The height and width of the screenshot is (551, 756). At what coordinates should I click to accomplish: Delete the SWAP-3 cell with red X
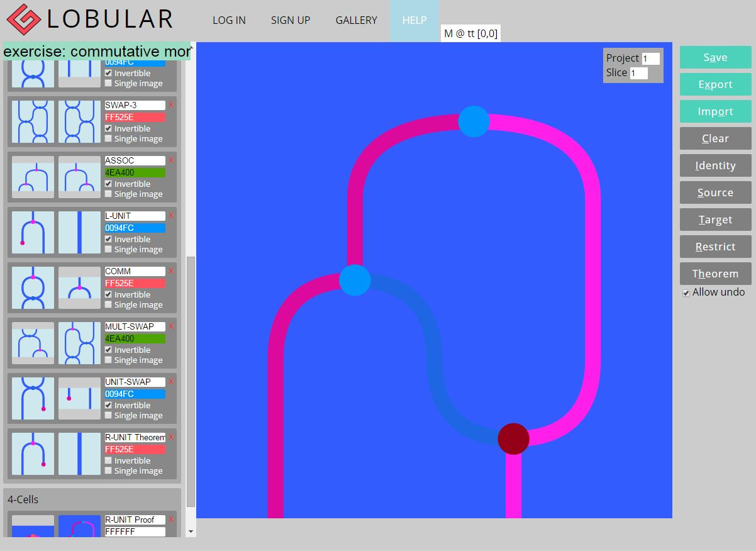point(171,105)
